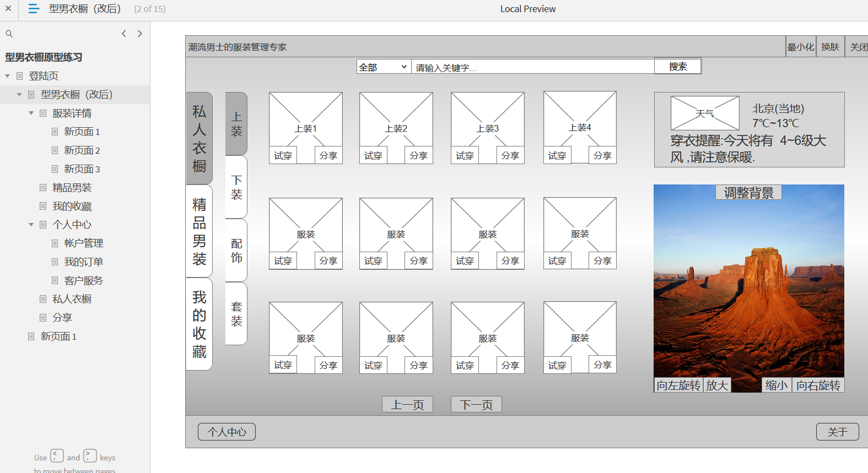Viewport: 868px width, 473px height.
Task: Focus the 请输入关键字 search field
Action: 533,67
